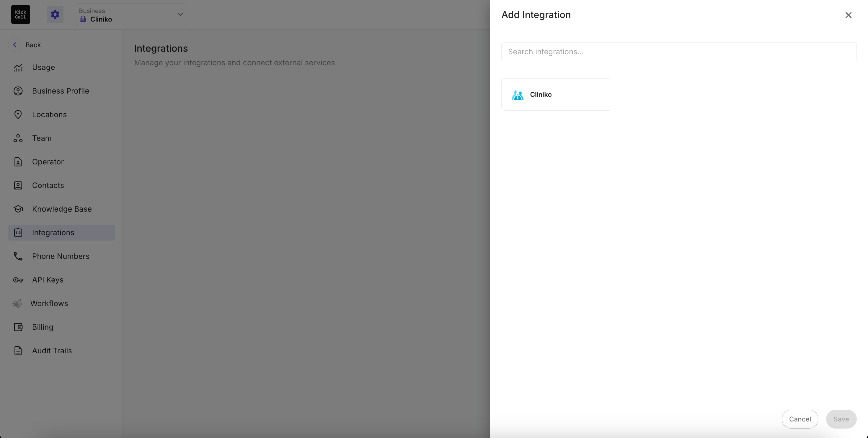Click the Integrations code icon
This screenshot has width=868, height=438.
pos(18,233)
